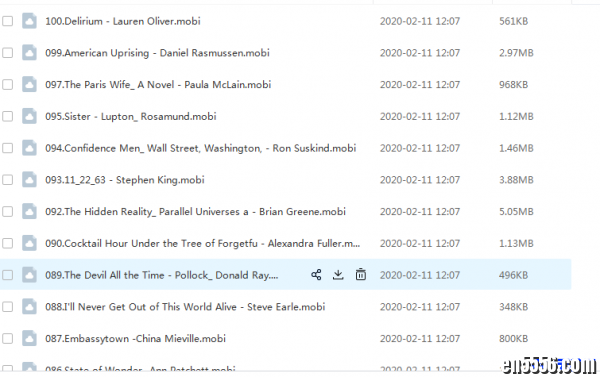
Task: Click the 5.05MB size value
Action: point(516,212)
